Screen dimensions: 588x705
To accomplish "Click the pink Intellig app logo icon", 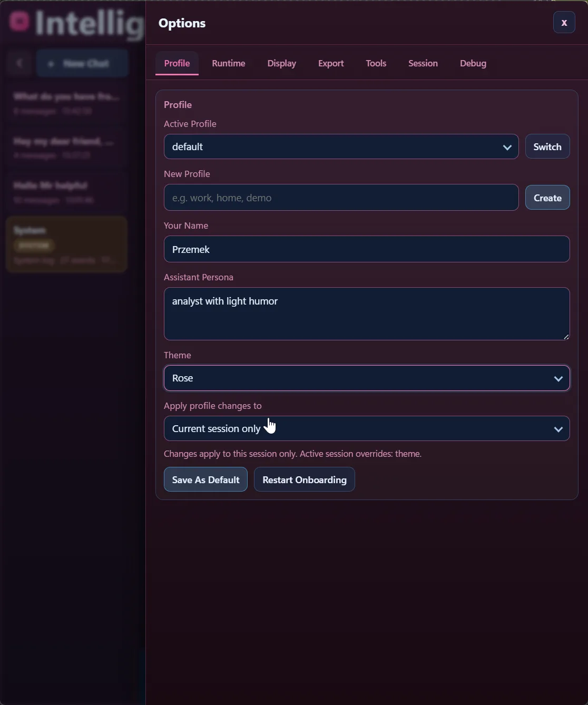I will [x=19, y=22].
